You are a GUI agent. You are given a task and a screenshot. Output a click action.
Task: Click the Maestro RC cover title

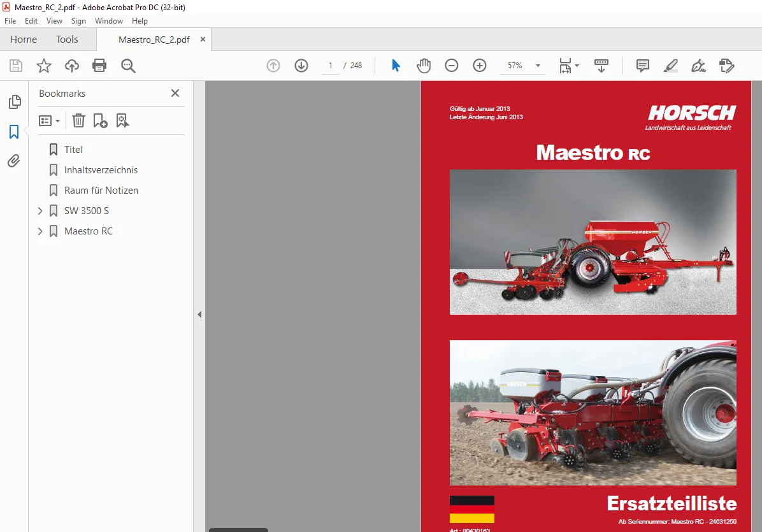coord(593,152)
